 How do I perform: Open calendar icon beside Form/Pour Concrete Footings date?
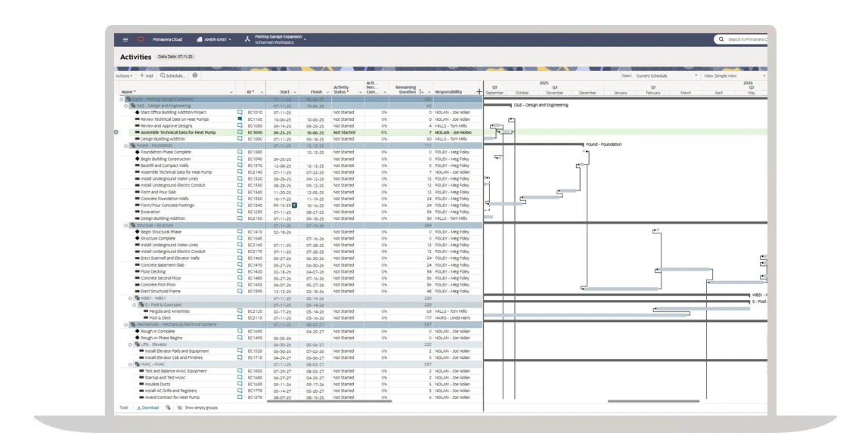click(x=294, y=205)
